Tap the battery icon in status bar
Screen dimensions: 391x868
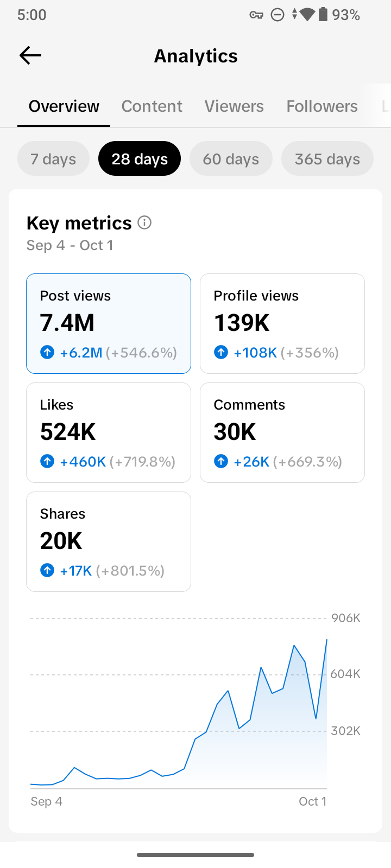point(323,15)
